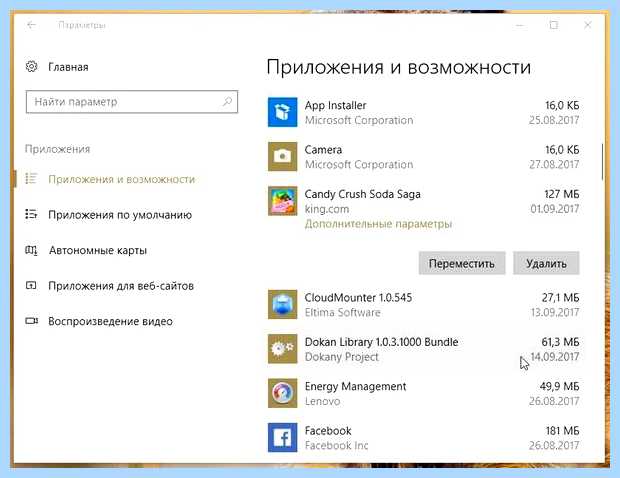The height and width of the screenshot is (478, 620).
Task: Click the Приложения по умолчанию sidebar icon
Action: point(31,214)
